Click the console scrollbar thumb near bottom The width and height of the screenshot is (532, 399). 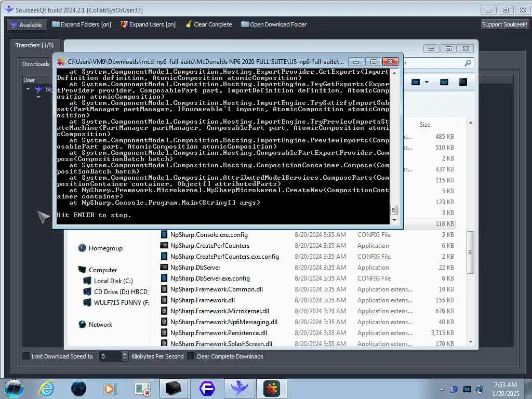point(394,210)
